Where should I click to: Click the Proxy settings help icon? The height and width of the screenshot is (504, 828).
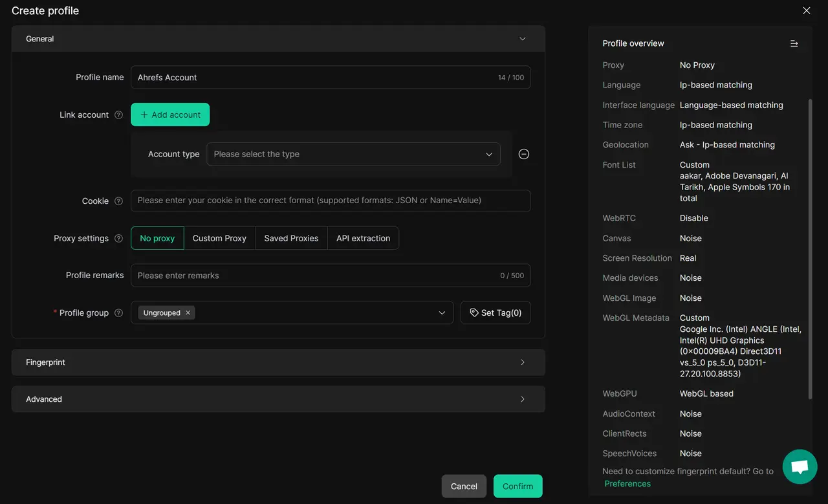point(118,239)
